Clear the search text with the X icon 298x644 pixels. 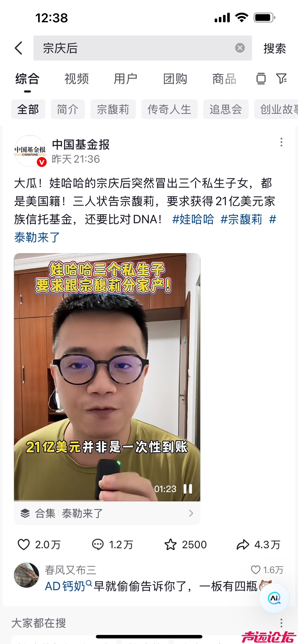[x=240, y=48]
